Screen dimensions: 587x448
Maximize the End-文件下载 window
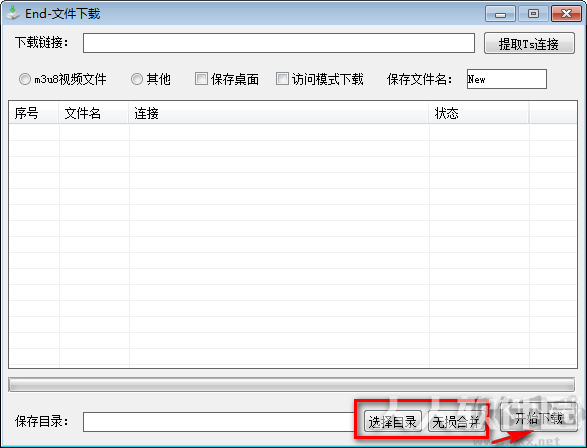(x=533, y=14)
